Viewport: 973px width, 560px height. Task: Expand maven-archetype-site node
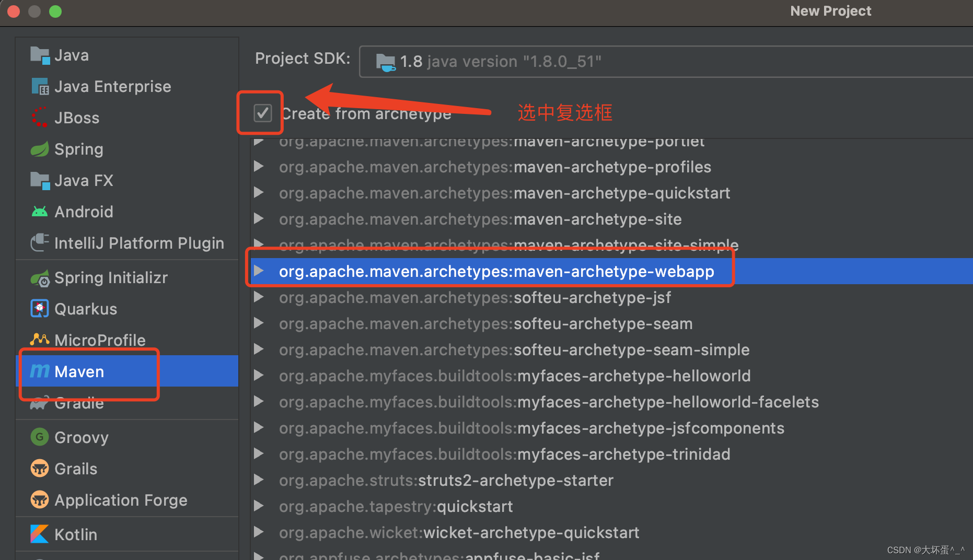point(259,219)
